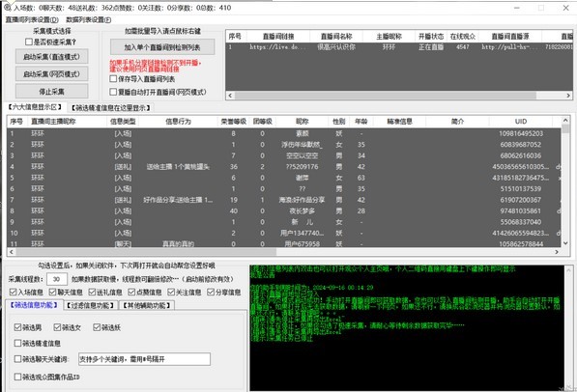577x392 pixels.
Task: Check the 筛选精准信息 option
Action: [17, 343]
